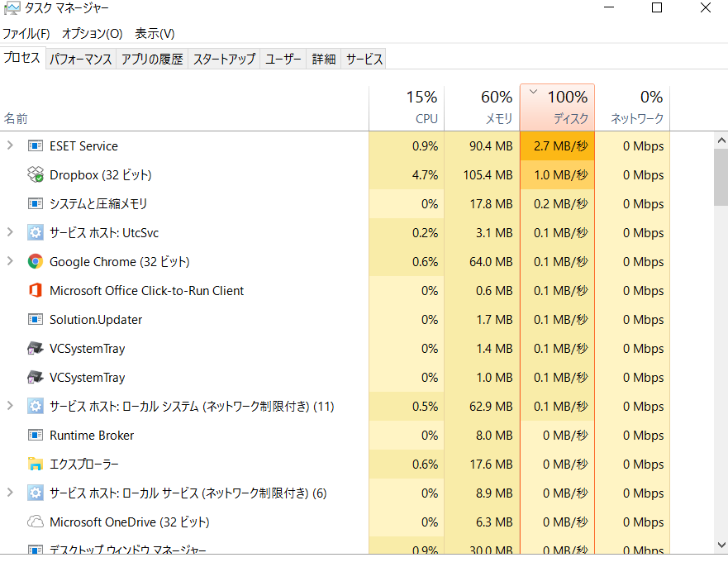This screenshot has width=728, height=567.
Task: Sort by the ネットワーク column header
Action: click(x=632, y=108)
